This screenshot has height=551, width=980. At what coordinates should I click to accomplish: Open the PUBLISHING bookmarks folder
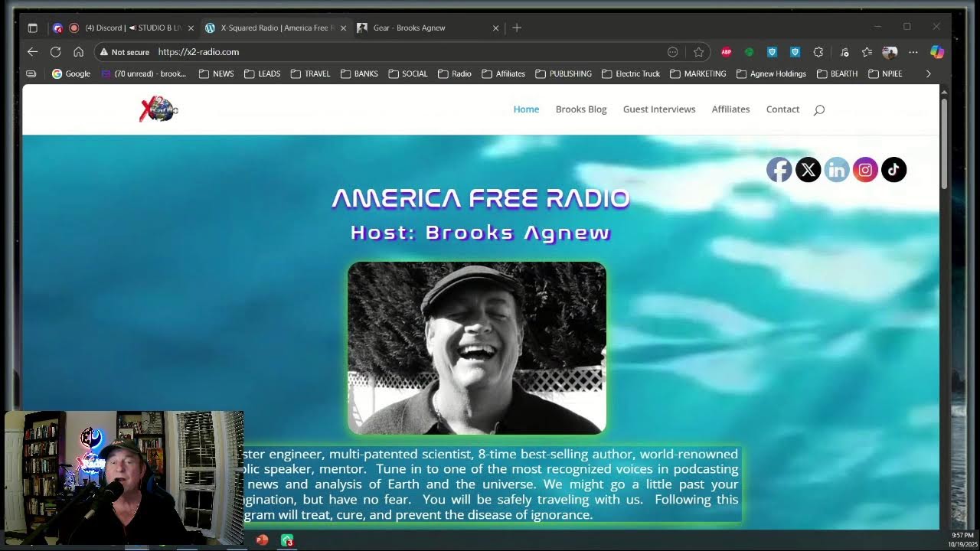pyautogui.click(x=563, y=73)
